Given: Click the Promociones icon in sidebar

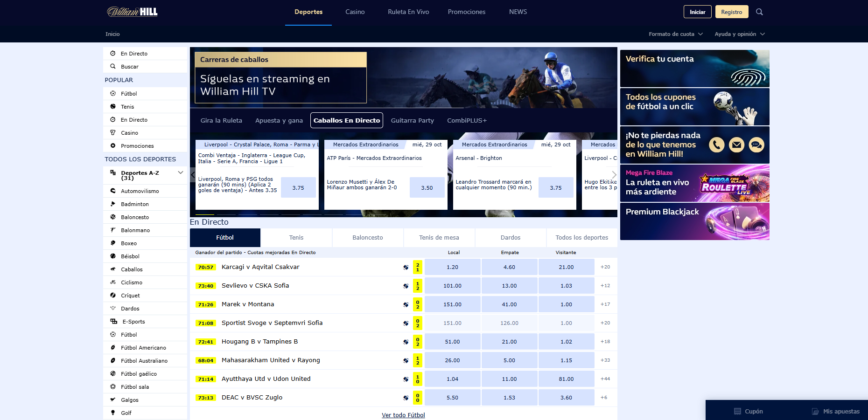Looking at the screenshot, I should coord(113,146).
